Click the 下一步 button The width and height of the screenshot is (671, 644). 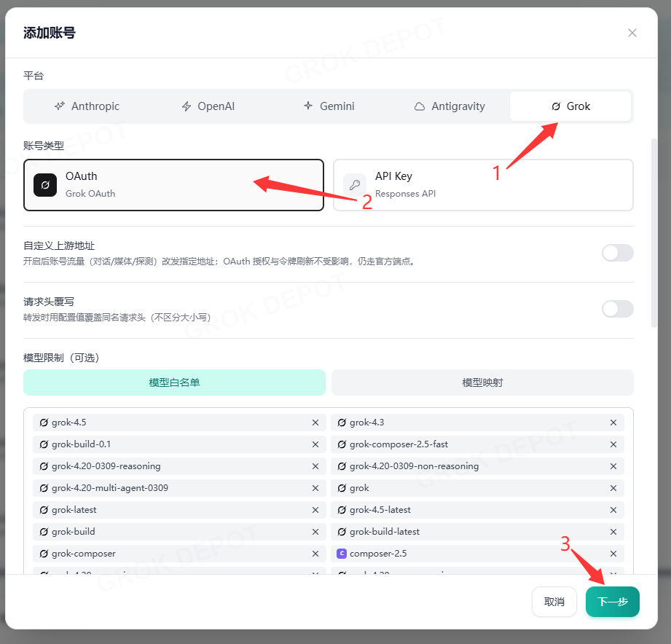click(x=613, y=602)
